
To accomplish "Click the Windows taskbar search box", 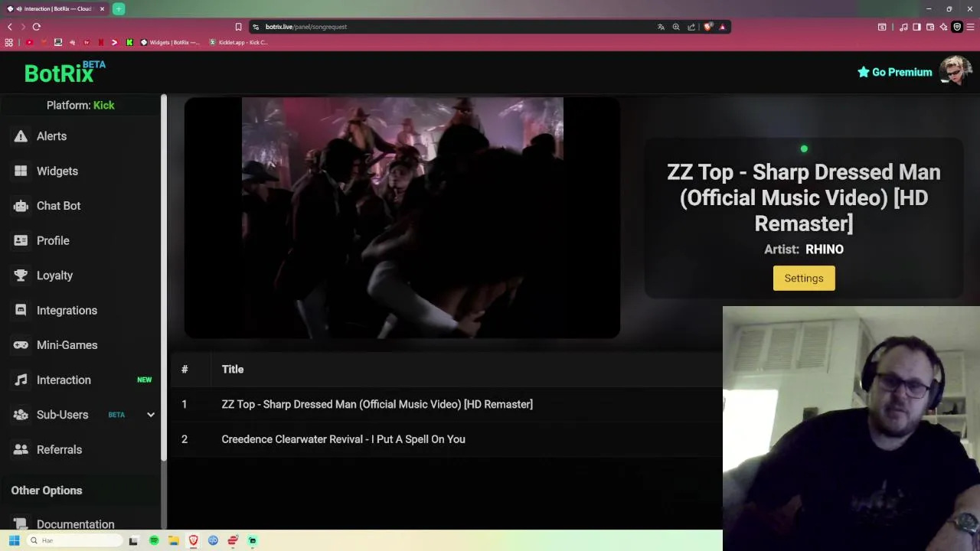I will [x=74, y=540].
